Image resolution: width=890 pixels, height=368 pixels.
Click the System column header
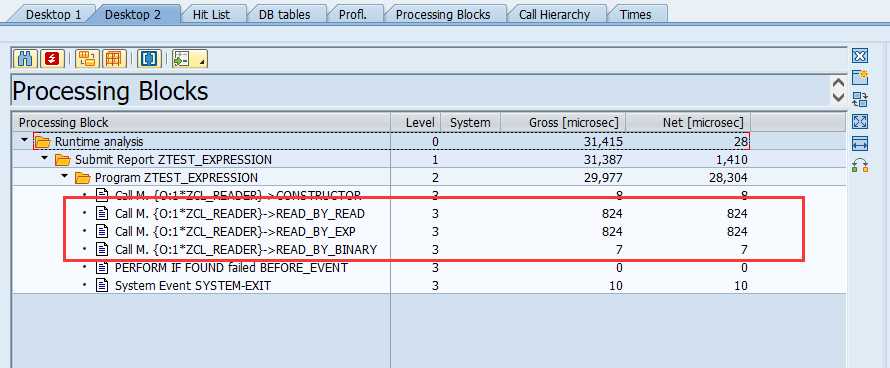pyautogui.click(x=471, y=123)
